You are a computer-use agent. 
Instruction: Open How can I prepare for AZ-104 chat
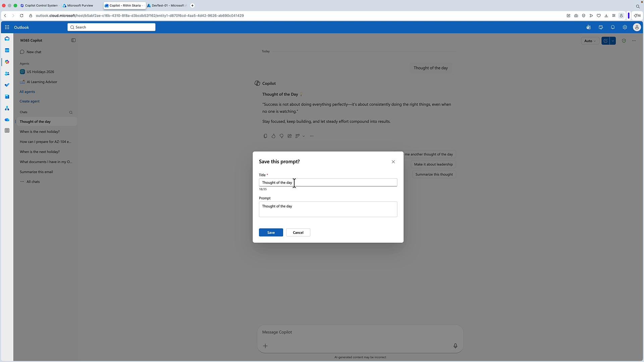(x=46, y=142)
